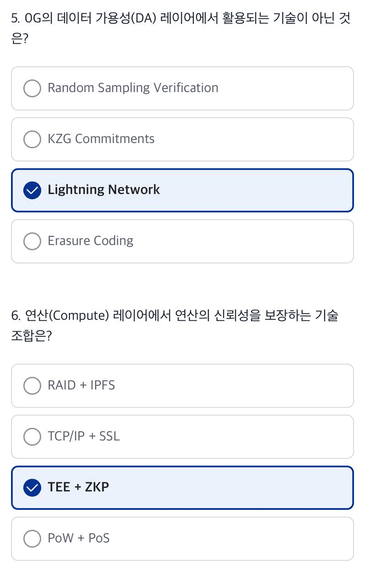Click question 5 heading about 0G DA layer
The width and height of the screenshot is (365, 588).
coord(181,28)
